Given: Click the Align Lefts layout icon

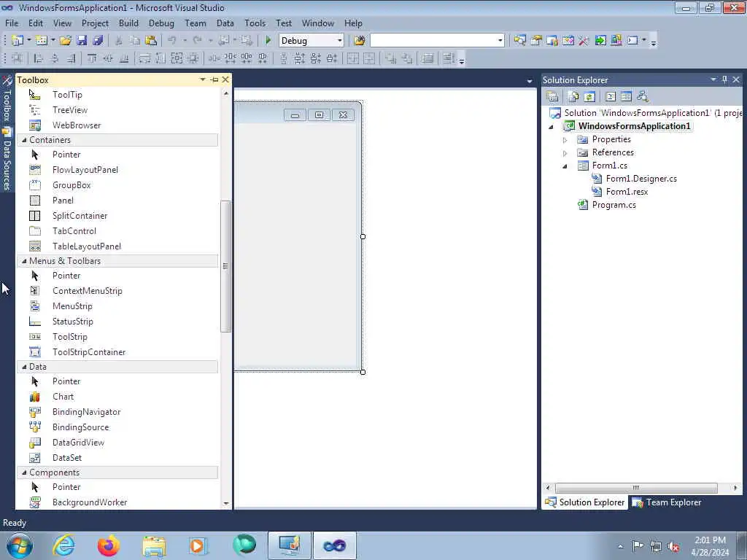Looking at the screenshot, I should (39, 58).
